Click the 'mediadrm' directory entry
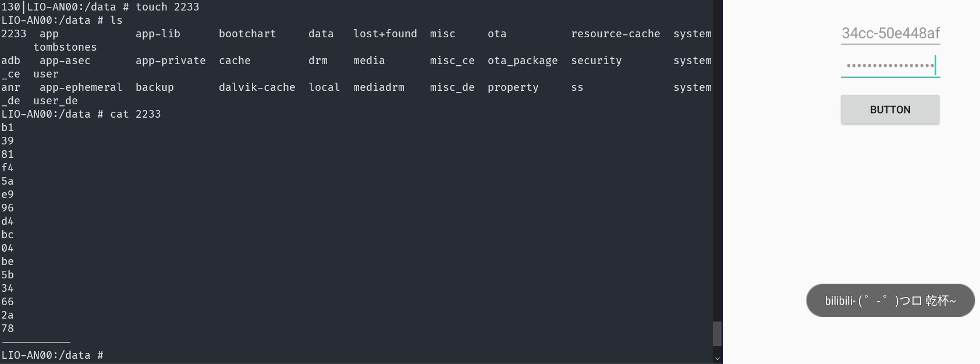Viewport: 980px width, 364px height. (x=378, y=87)
